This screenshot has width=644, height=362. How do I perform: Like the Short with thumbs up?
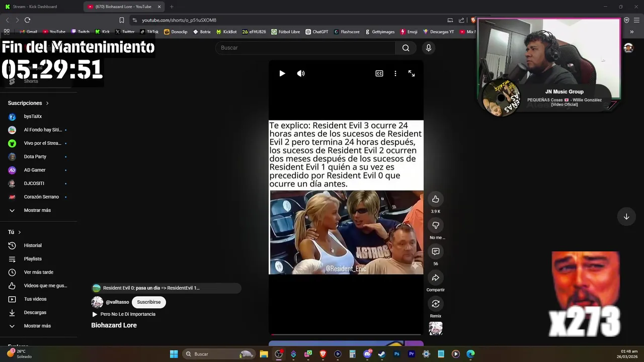click(x=436, y=199)
